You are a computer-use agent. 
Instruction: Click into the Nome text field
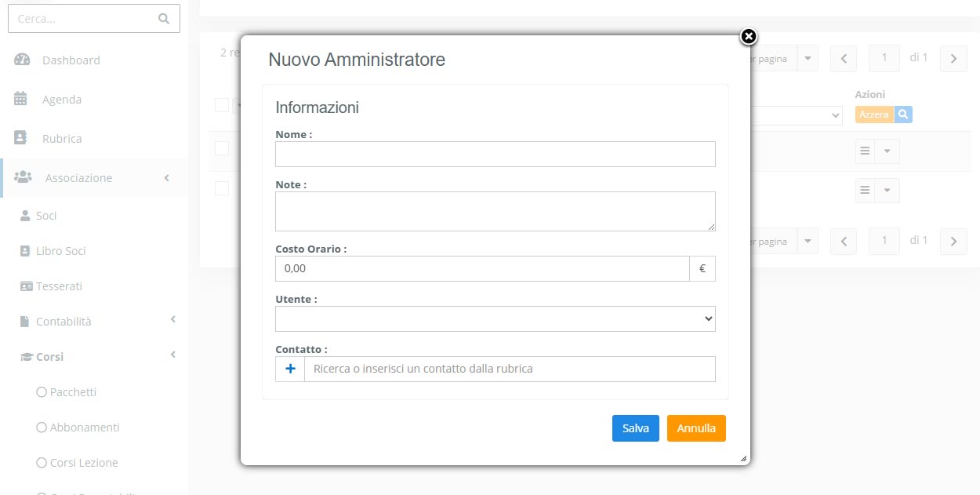coord(495,155)
